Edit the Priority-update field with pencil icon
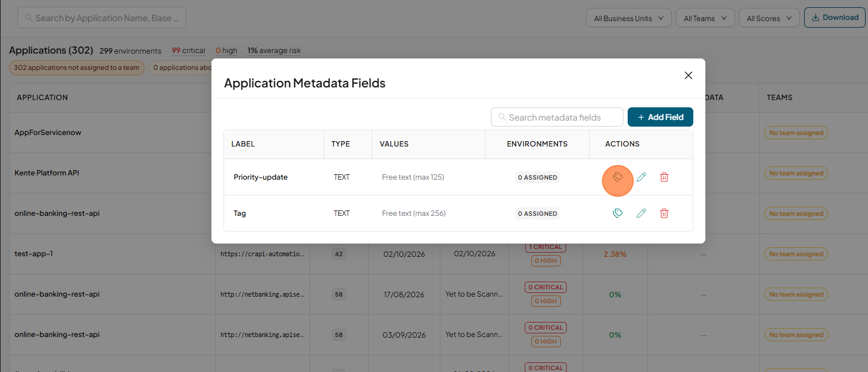Viewport: 868px width, 372px height. tap(641, 177)
